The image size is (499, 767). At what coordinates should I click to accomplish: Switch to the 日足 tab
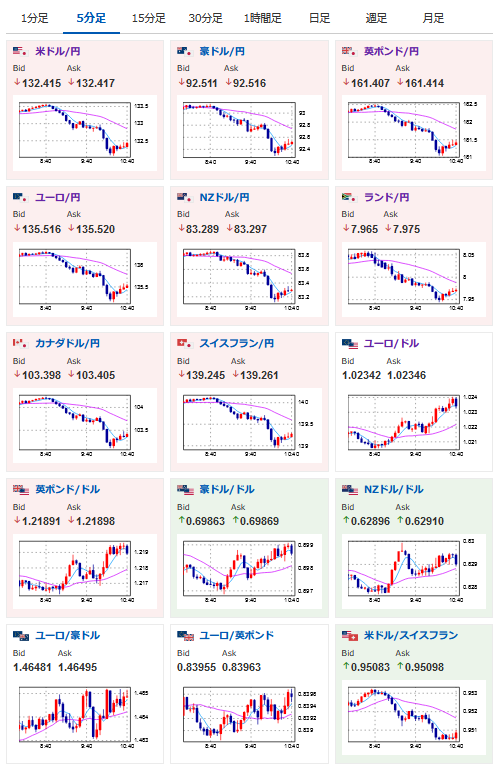pyautogui.click(x=319, y=19)
